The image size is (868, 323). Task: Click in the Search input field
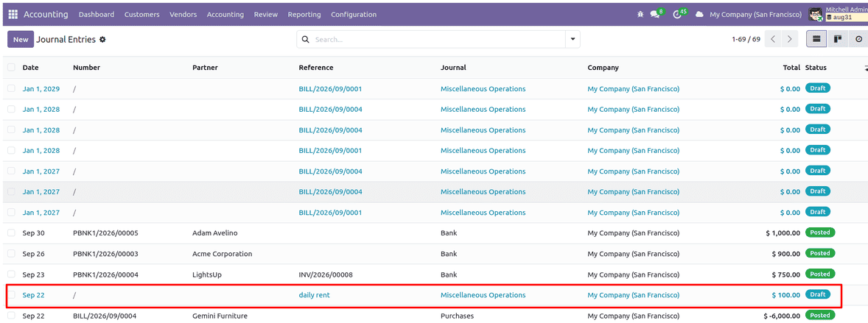click(x=438, y=40)
